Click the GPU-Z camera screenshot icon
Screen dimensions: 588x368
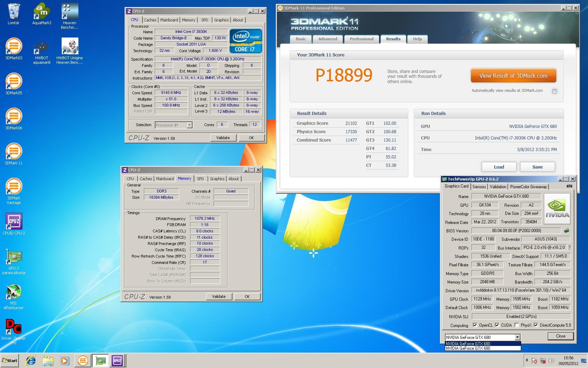[x=569, y=186]
